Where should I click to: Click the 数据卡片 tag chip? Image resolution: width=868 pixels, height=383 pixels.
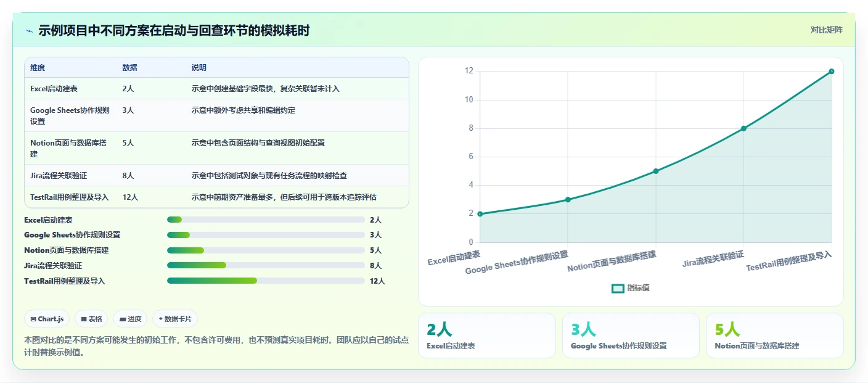click(175, 319)
